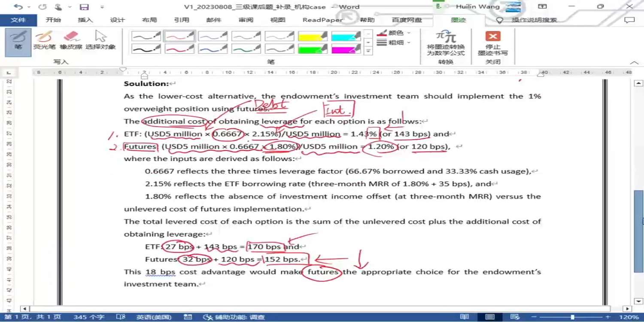Click the Redo button
This screenshot has width=644, height=322.
click(x=42, y=7)
